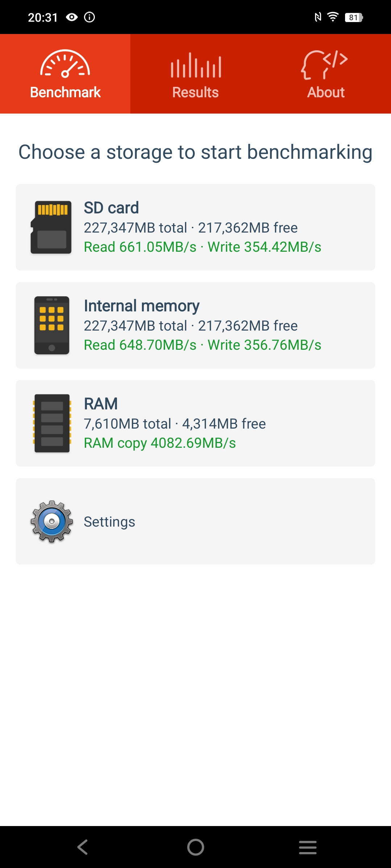Viewport: 391px width, 868px height.
Task: Tap the SD card icon
Action: click(51, 227)
